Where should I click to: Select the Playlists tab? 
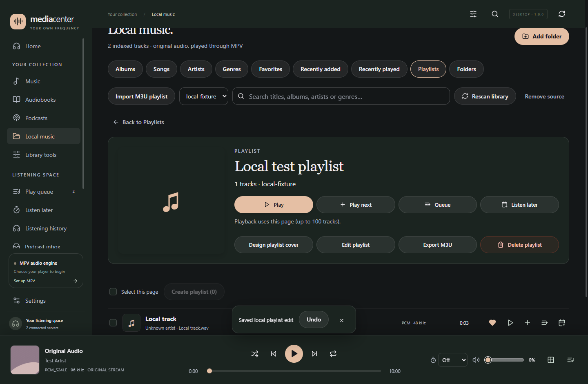click(x=428, y=69)
